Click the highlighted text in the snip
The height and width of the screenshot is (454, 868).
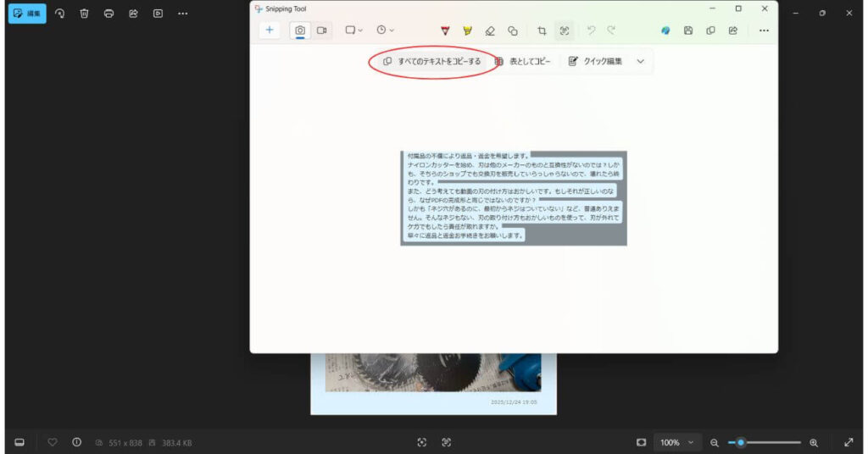tap(513, 196)
